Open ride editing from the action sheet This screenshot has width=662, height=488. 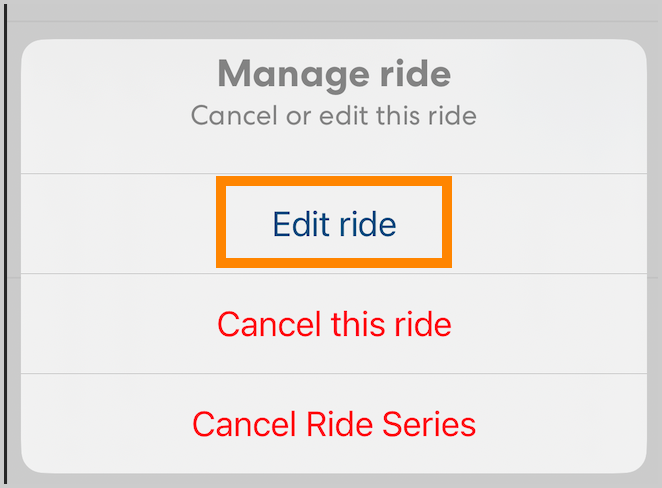point(334,223)
